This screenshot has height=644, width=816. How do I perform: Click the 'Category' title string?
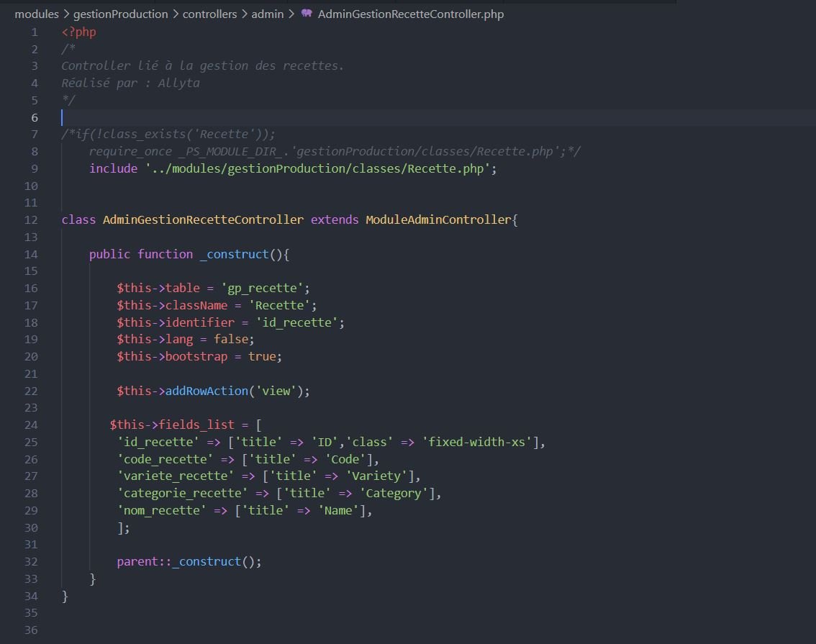(394, 493)
